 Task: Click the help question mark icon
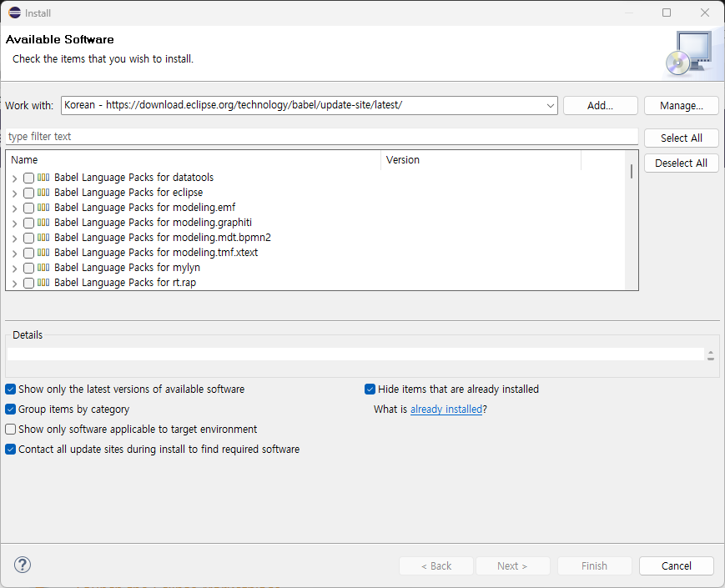(x=23, y=565)
